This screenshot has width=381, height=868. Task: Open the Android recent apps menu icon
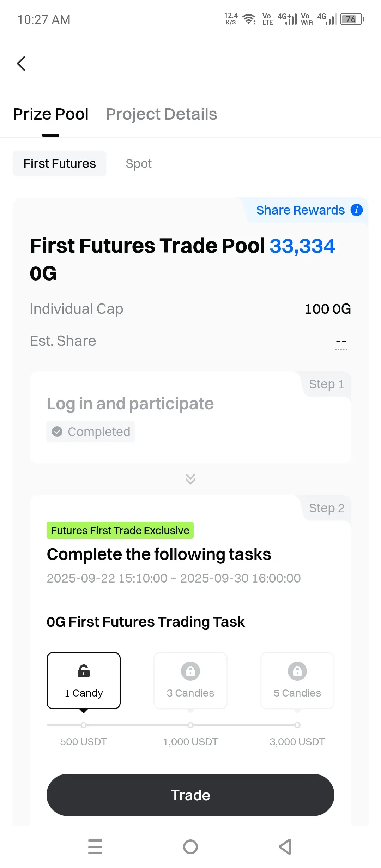coord(95,847)
